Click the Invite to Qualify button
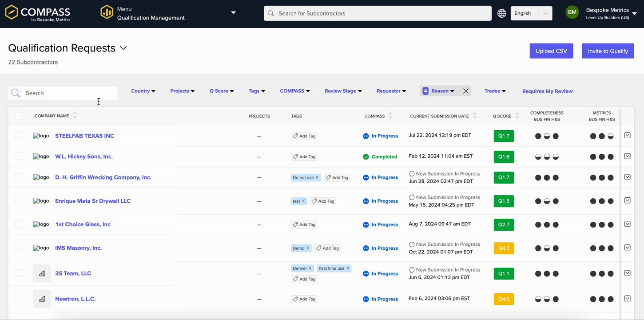Screen dimensions: 644x320 pos(608,51)
